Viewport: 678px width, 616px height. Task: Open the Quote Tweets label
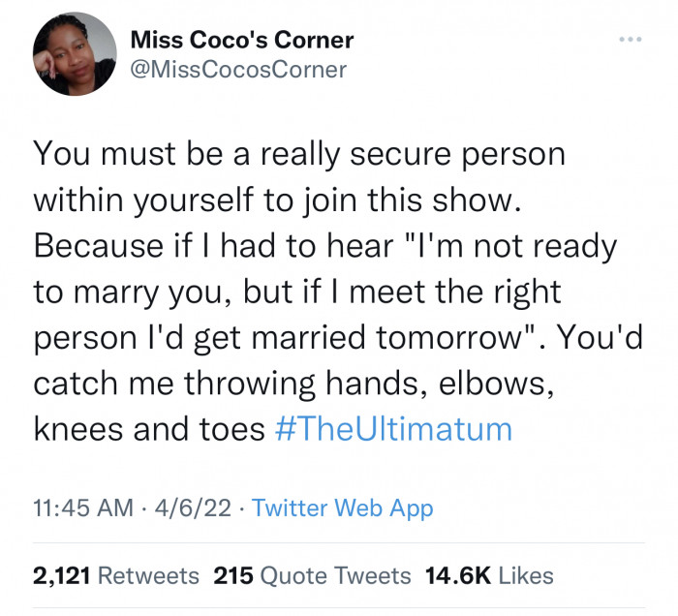335,576
